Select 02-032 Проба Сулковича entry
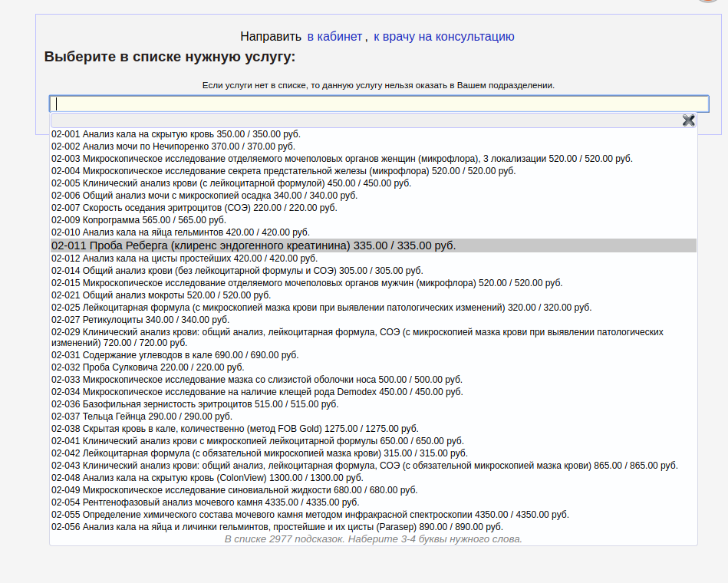The height and width of the screenshot is (583, 728). [149, 367]
